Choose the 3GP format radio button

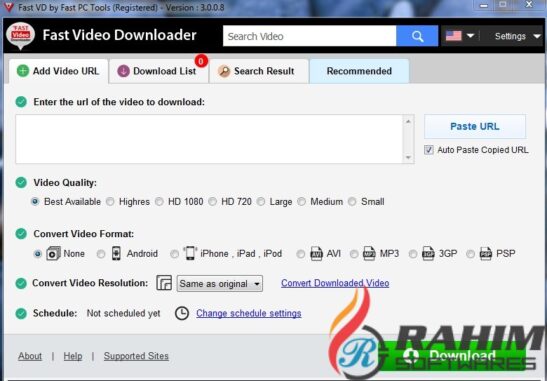tap(413, 254)
